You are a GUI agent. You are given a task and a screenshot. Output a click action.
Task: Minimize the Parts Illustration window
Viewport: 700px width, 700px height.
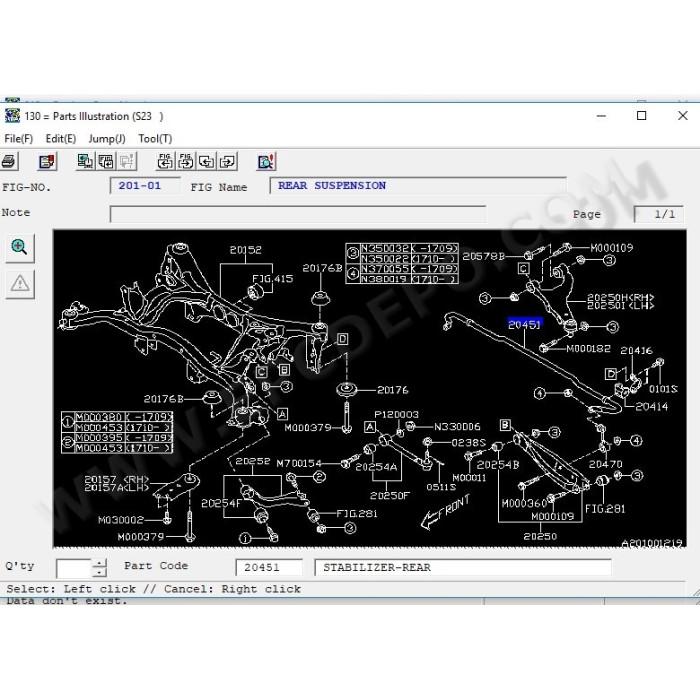(601, 116)
